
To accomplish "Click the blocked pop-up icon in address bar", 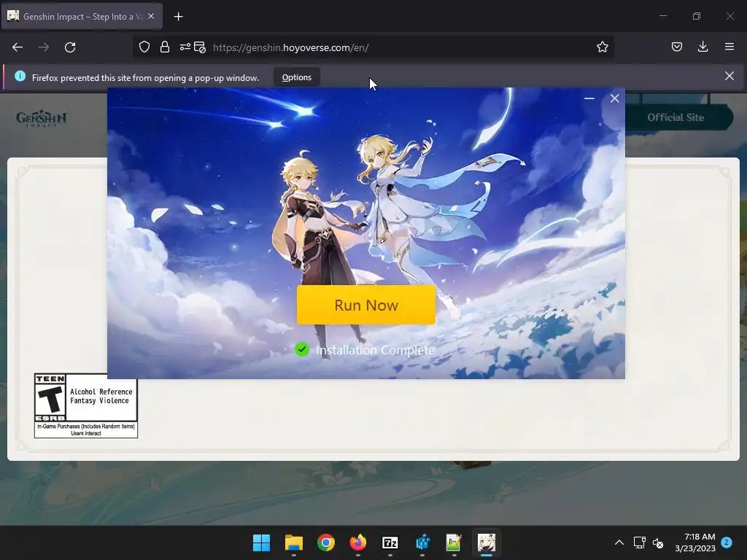I will pyautogui.click(x=200, y=47).
